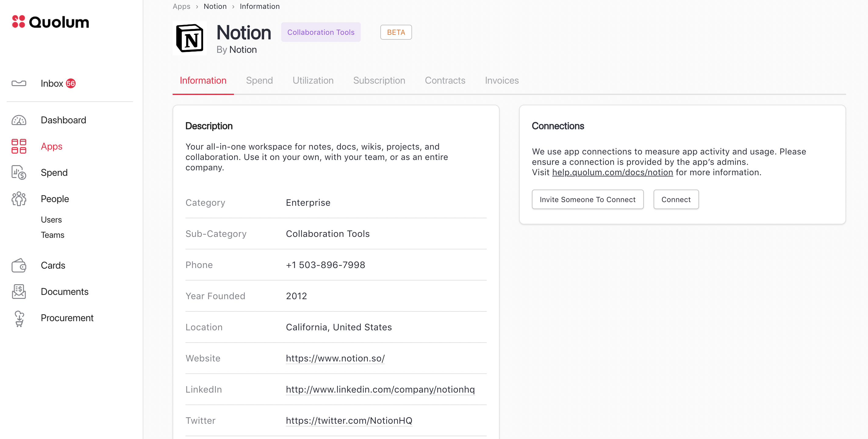Viewport: 868px width, 439px height.
Task: Click the Quolum logo icon
Action: pyautogui.click(x=19, y=22)
